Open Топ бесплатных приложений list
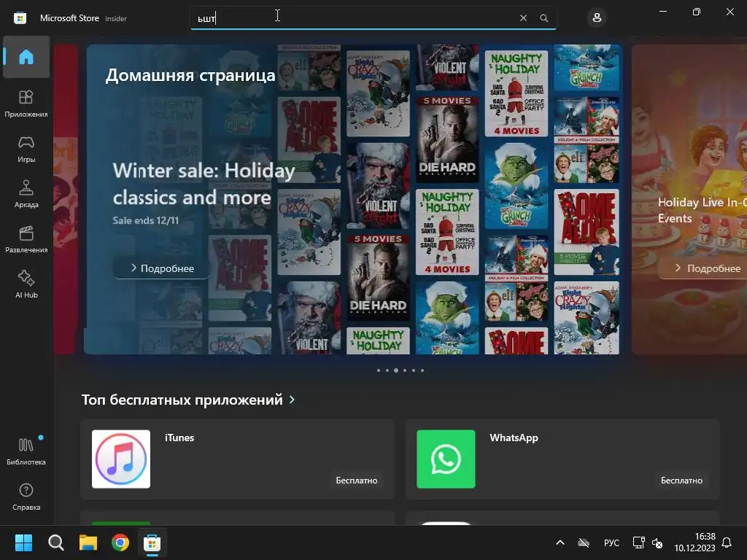The image size is (747, 560). (182, 400)
